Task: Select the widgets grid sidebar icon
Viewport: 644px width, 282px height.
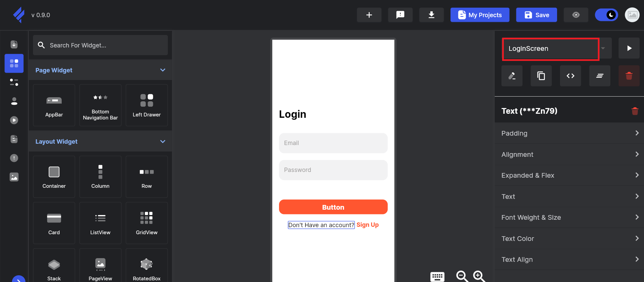Action: (x=14, y=63)
